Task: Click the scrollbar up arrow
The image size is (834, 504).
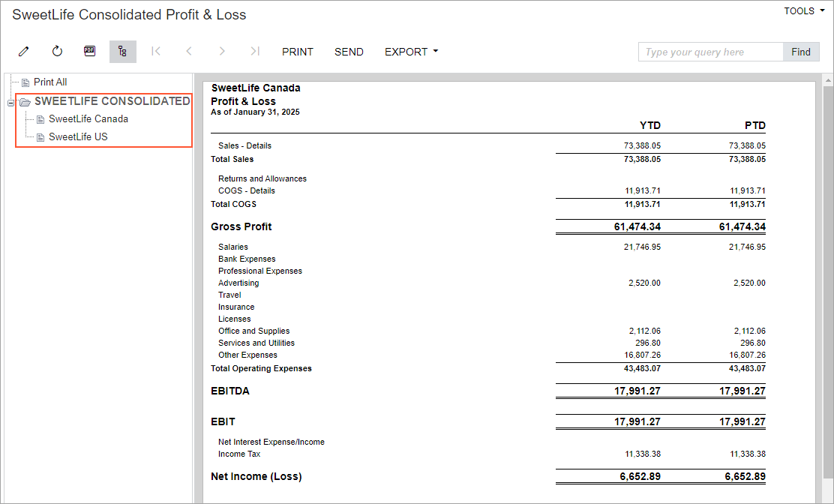Action: pos(828,79)
